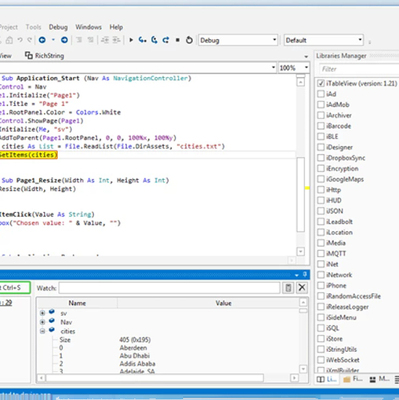
Task: Click the Step In debug icon
Action: (143, 40)
